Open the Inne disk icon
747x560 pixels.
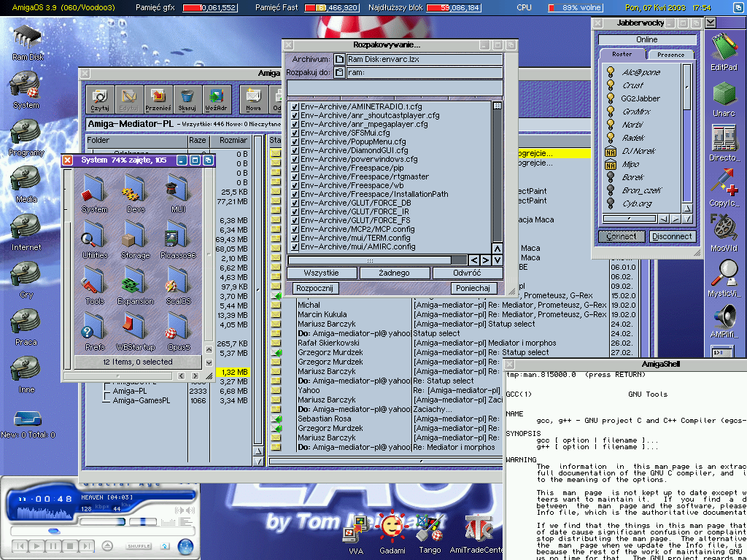[26, 374]
